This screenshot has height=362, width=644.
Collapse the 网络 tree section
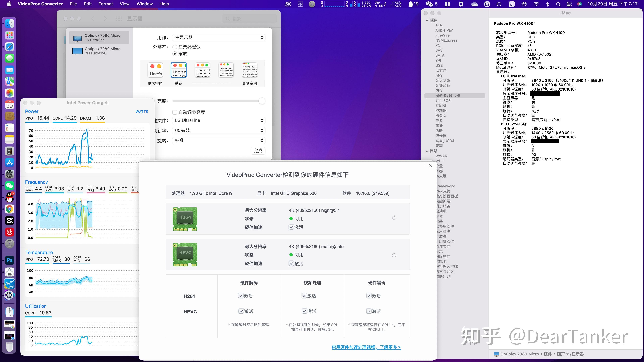pos(427,151)
